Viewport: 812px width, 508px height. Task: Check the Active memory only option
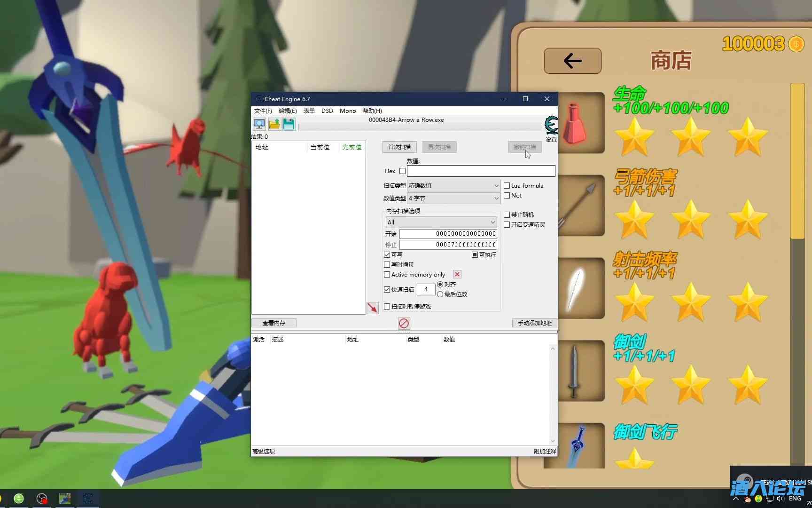[x=387, y=275]
